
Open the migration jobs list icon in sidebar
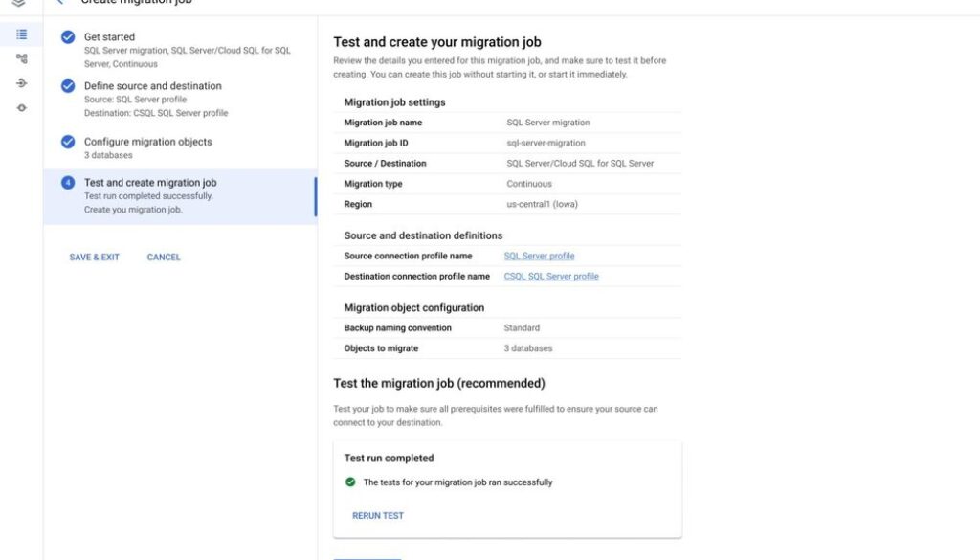click(21, 34)
